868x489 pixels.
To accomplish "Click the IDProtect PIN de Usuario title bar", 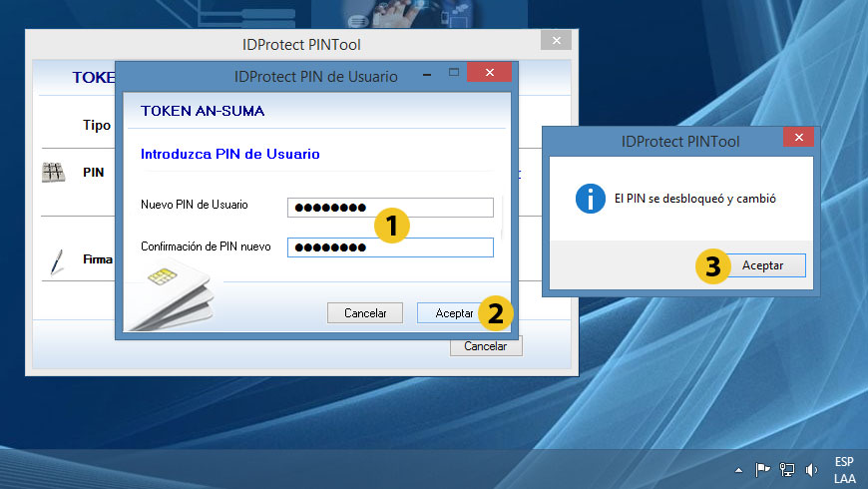I will tap(315, 77).
